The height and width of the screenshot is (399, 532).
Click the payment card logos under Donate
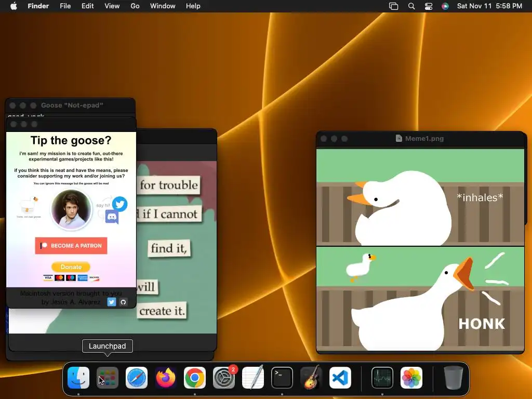pyautogui.click(x=71, y=278)
